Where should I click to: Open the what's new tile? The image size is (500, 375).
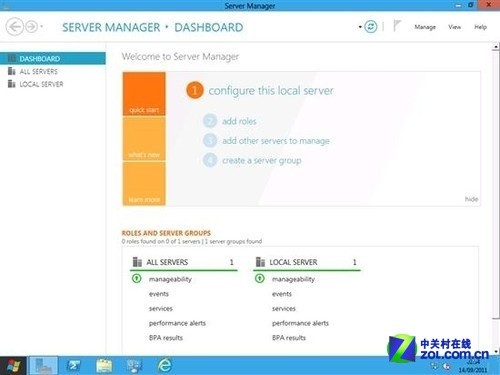[x=144, y=139]
